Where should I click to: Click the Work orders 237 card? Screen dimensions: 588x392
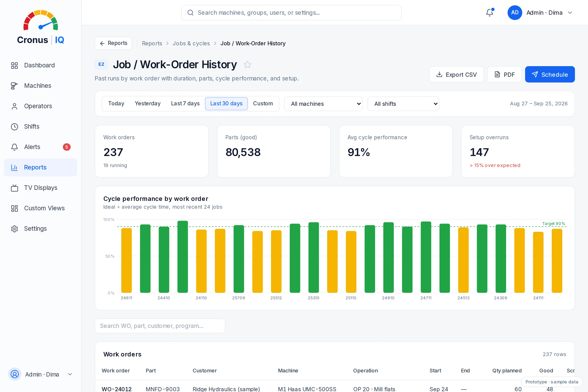tap(152, 151)
